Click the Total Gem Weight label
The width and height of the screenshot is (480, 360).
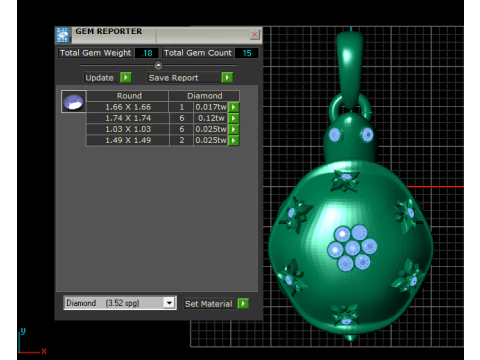[95, 53]
